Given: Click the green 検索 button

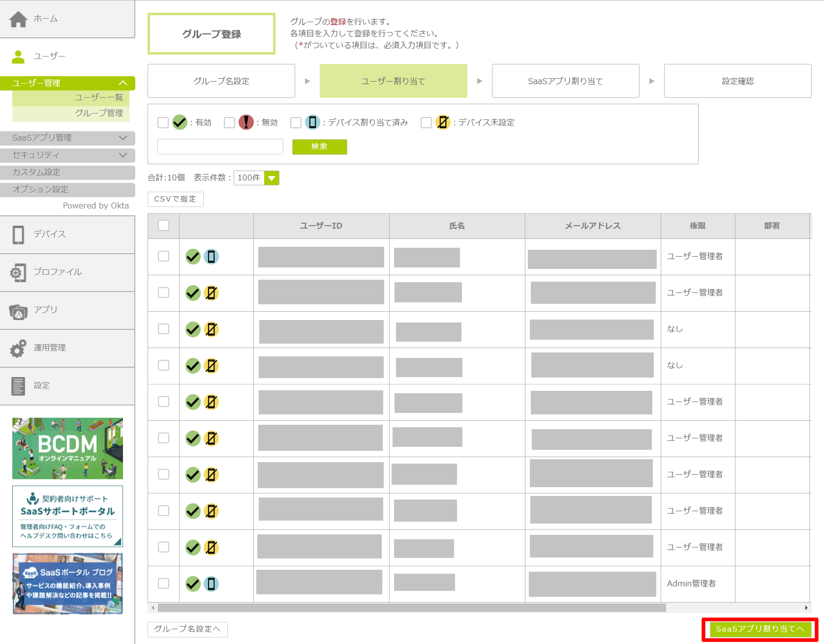Looking at the screenshot, I should click(319, 146).
